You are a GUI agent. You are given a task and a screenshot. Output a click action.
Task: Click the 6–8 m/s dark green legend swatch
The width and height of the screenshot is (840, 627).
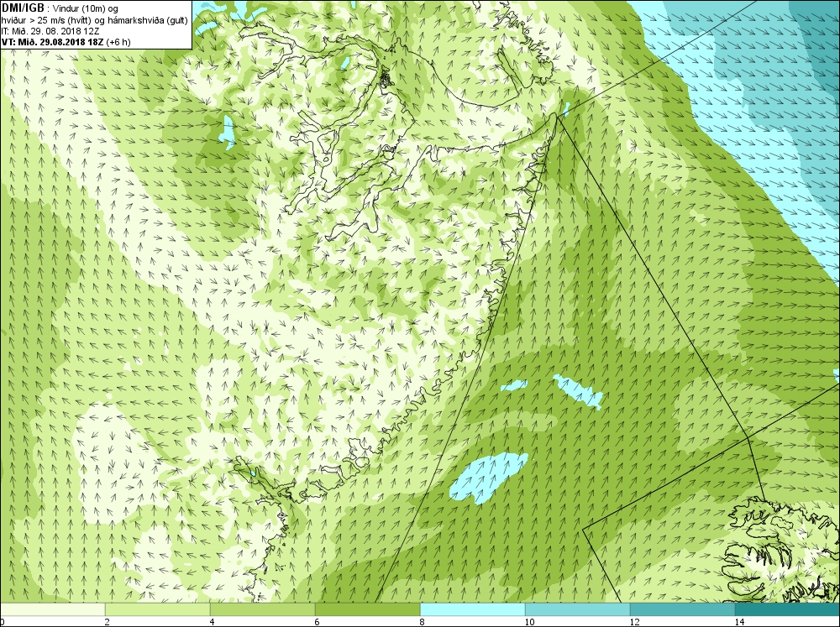[x=368, y=609]
